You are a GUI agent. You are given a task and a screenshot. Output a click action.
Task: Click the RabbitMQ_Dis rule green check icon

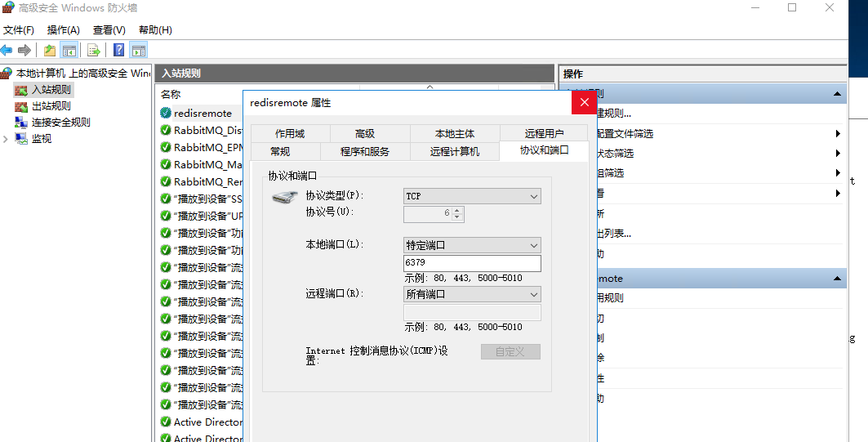pyautogui.click(x=166, y=130)
